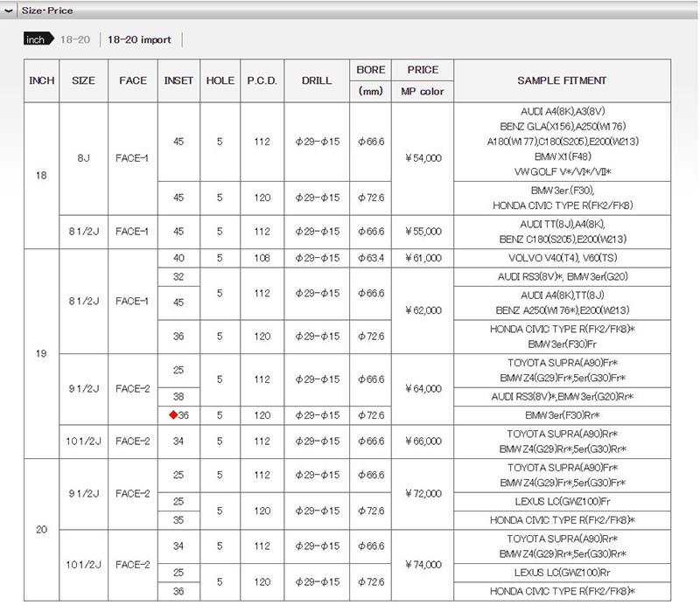Select the VOLVO V40(T4), V60(TS) fitment cell
The image size is (700, 612).
click(x=561, y=258)
